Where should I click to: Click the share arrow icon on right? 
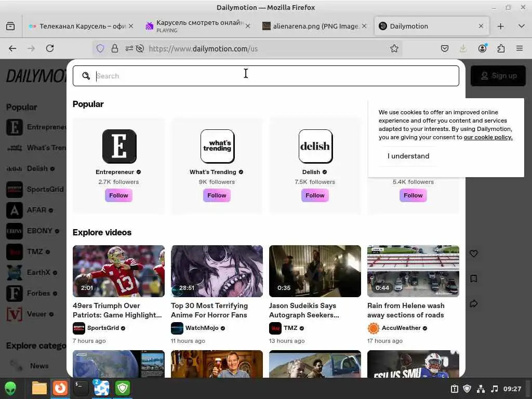[474, 303]
